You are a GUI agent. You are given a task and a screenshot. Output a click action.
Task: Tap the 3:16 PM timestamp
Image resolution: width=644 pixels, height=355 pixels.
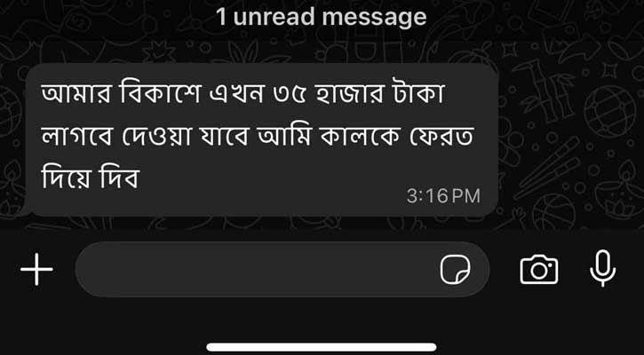[443, 196]
